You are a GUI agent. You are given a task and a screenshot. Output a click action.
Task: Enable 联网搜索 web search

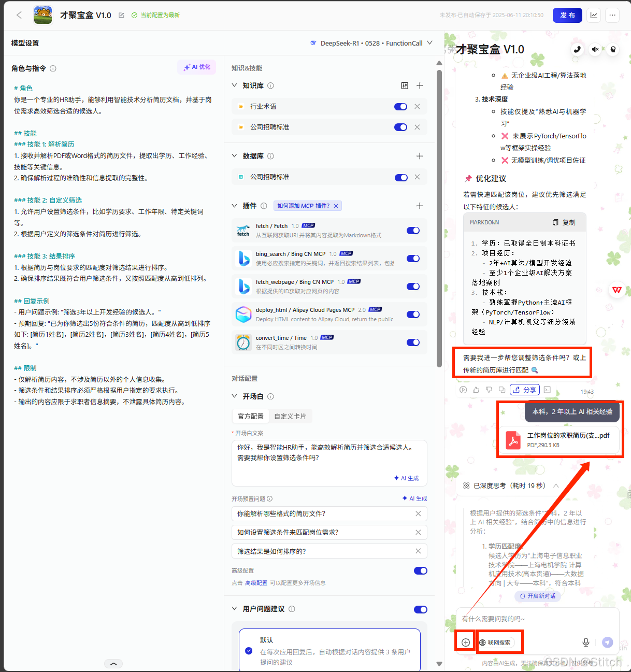pyautogui.click(x=495, y=642)
